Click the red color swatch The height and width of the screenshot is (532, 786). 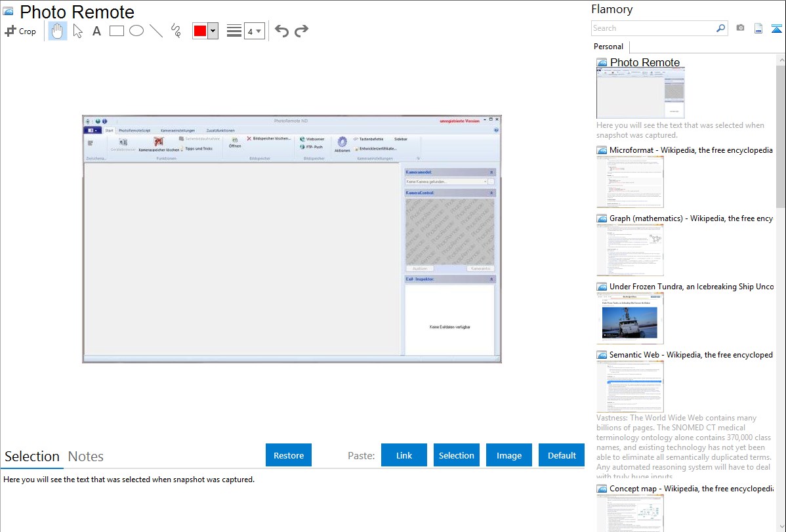tap(200, 31)
